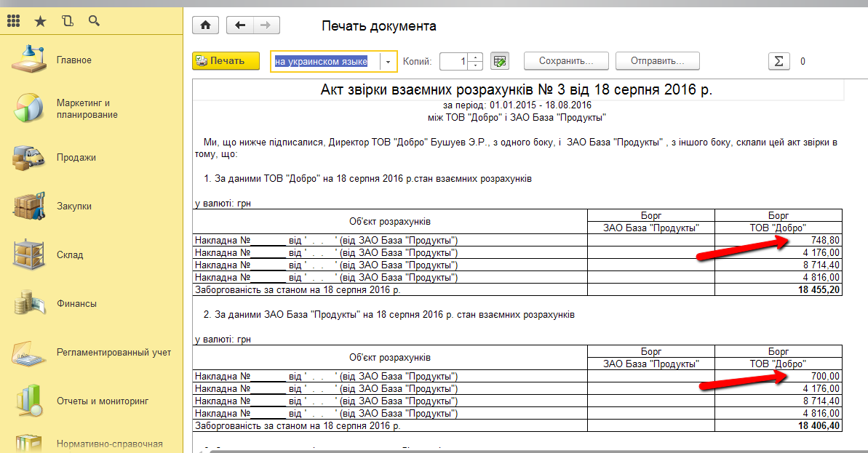Click the 18 455,20 total cell

(779, 289)
